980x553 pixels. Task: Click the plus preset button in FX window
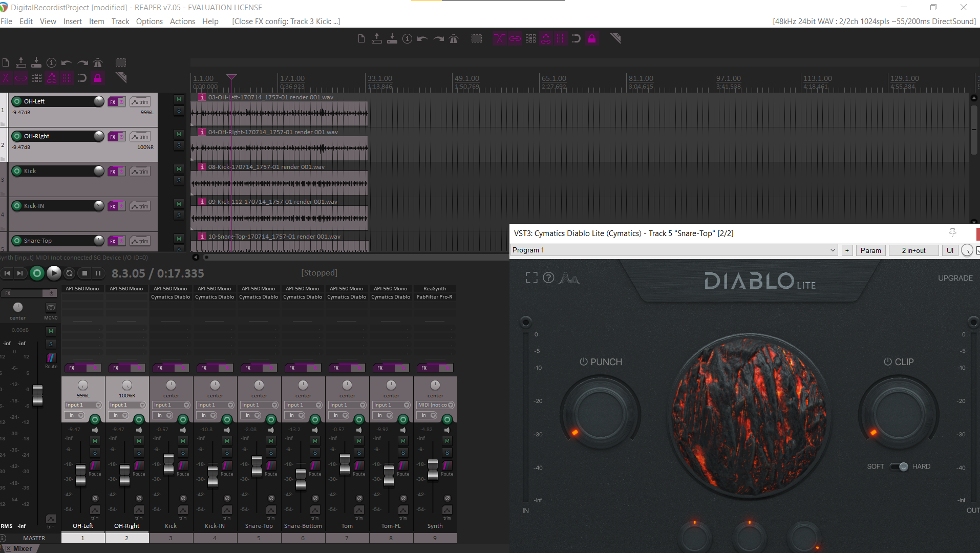[847, 250]
